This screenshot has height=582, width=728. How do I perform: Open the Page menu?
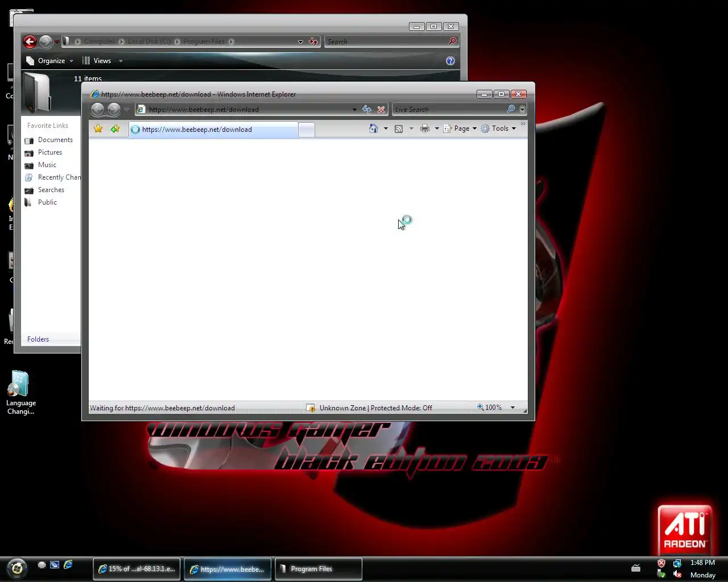click(460, 128)
